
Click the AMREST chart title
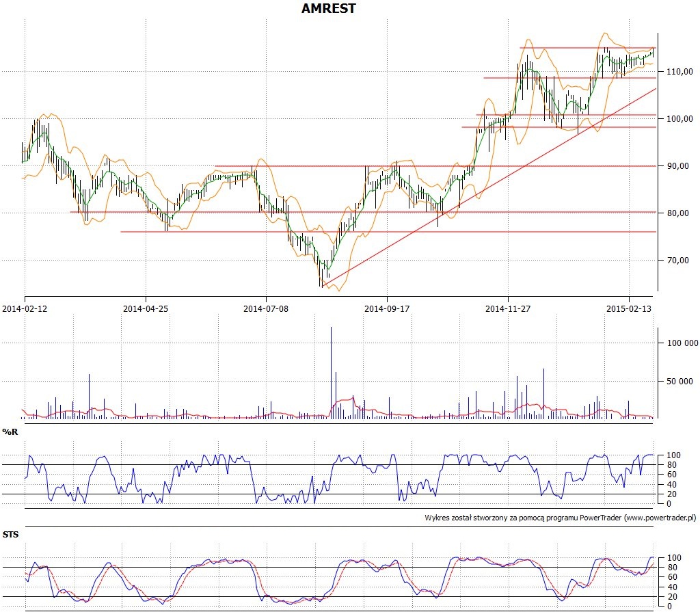(329, 8)
